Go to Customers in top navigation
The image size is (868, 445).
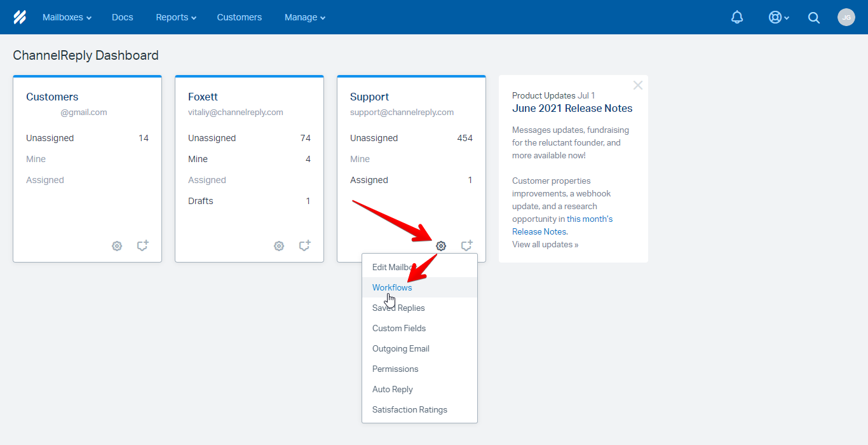(240, 17)
